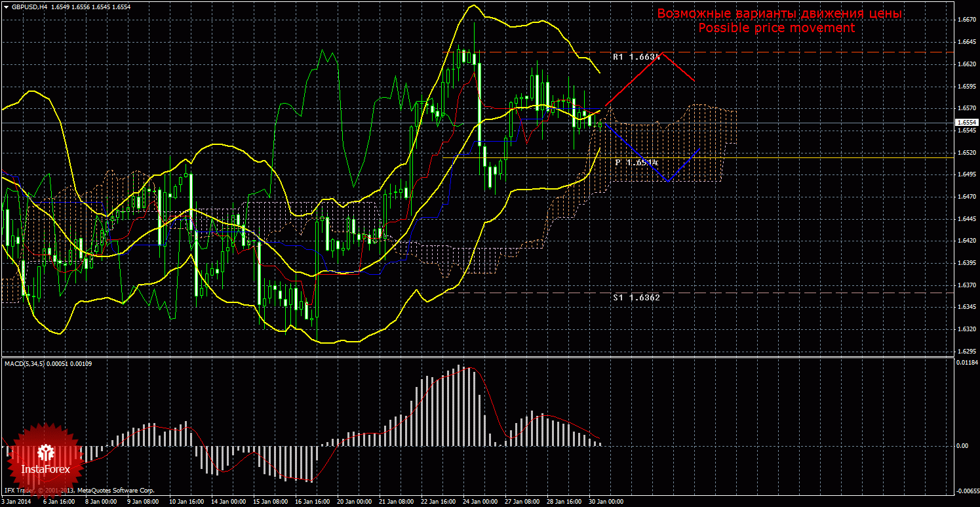Click the 1.6645 price axis value
Viewport: 980px width, 507px height.
967,42
